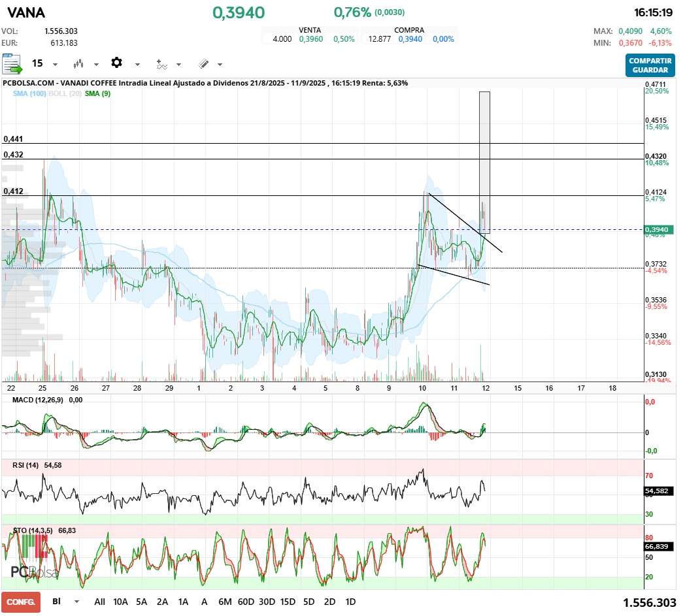Select the 2A time range

click(163, 602)
